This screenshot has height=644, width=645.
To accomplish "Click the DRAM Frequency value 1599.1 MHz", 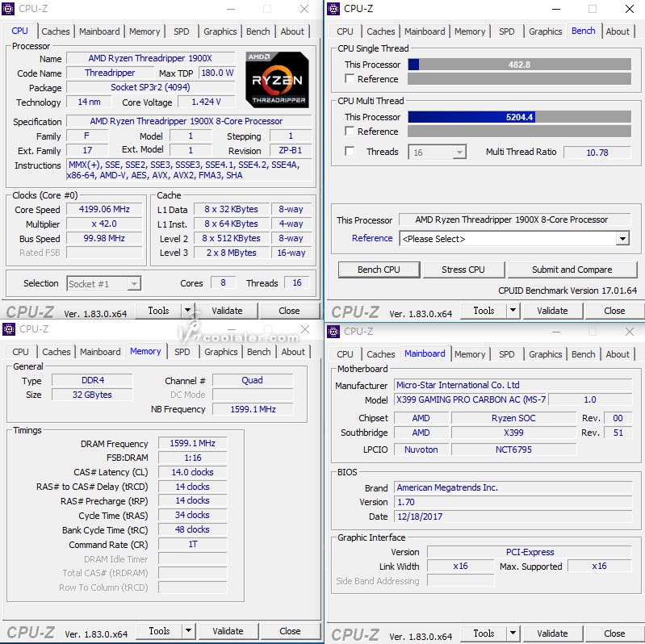I will point(192,443).
